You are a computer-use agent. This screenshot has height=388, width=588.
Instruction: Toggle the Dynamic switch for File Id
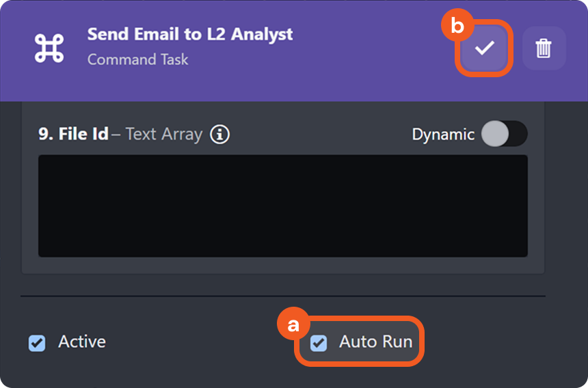[504, 134]
